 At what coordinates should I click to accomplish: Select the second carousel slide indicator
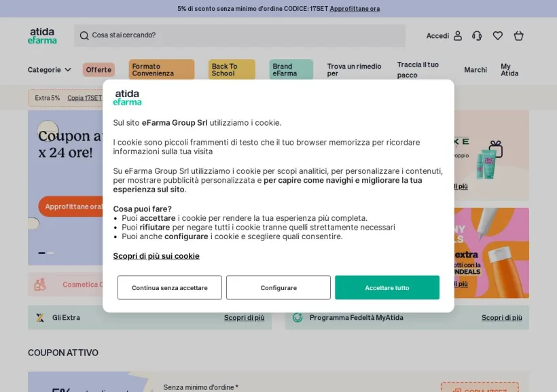coord(51,253)
